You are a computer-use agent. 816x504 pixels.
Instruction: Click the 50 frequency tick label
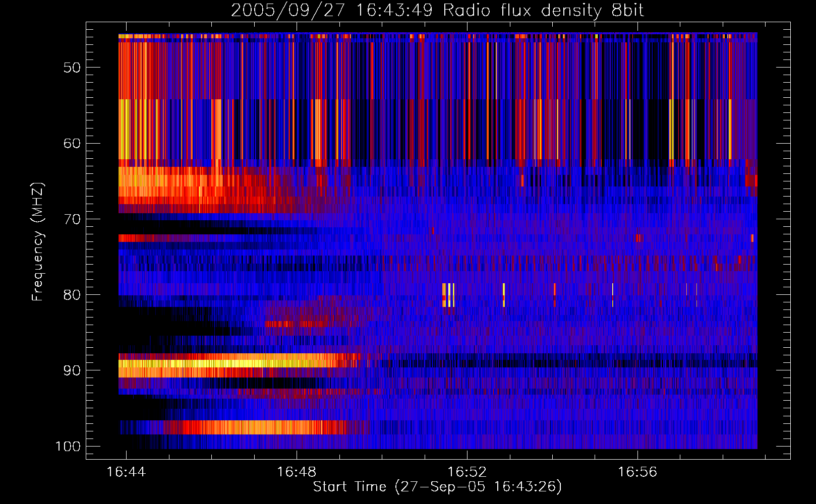[72, 68]
